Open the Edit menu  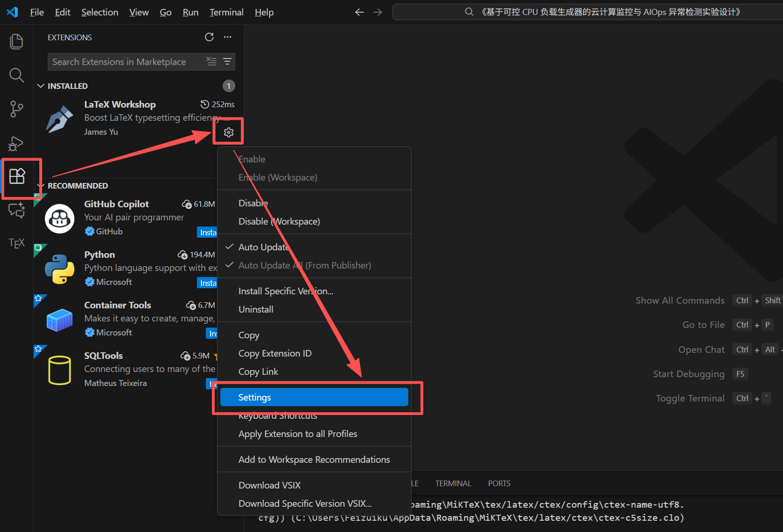click(63, 12)
